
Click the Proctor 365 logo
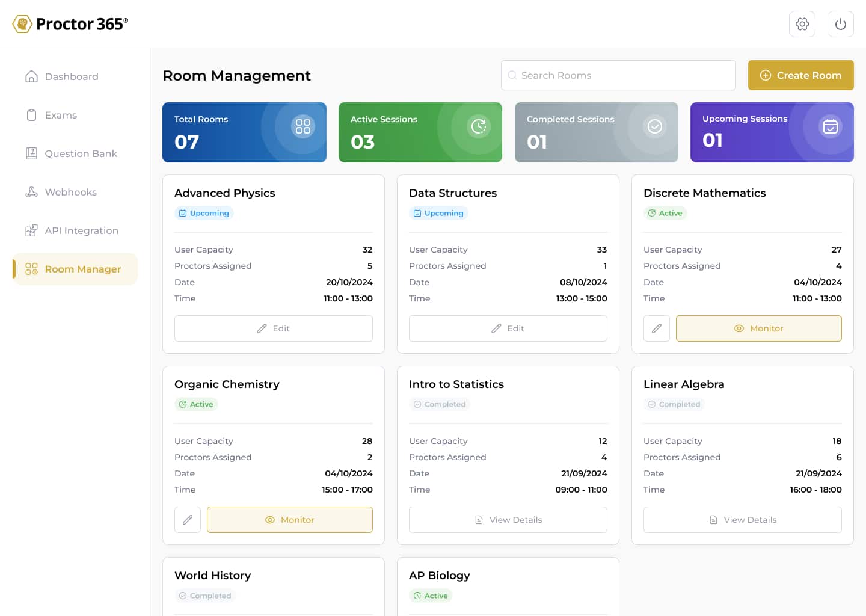point(70,24)
